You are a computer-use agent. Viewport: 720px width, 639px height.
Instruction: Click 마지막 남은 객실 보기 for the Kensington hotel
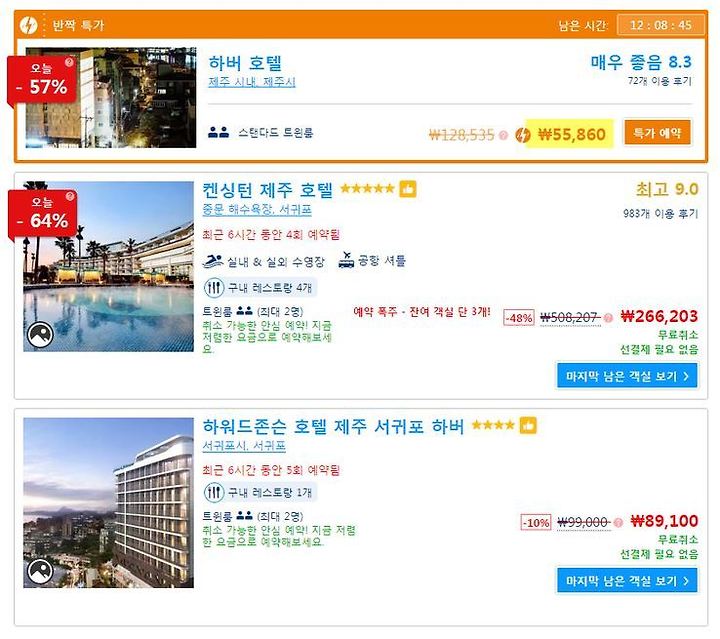click(x=627, y=376)
